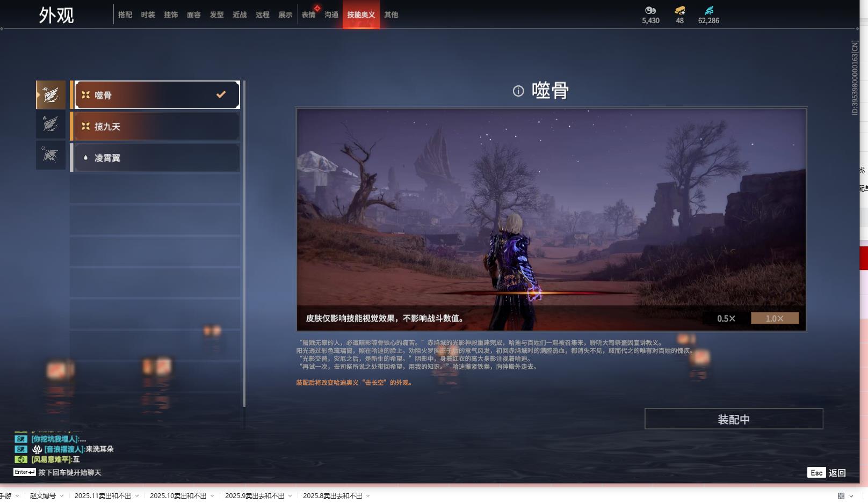Switch to the 时装 tab
The height and width of the screenshot is (504, 868).
click(148, 15)
